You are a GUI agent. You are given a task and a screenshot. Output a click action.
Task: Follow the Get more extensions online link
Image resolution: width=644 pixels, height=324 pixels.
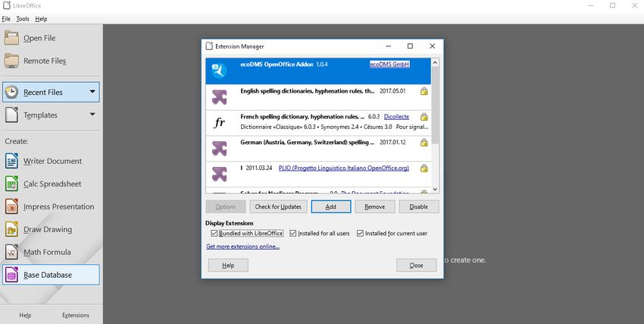242,247
